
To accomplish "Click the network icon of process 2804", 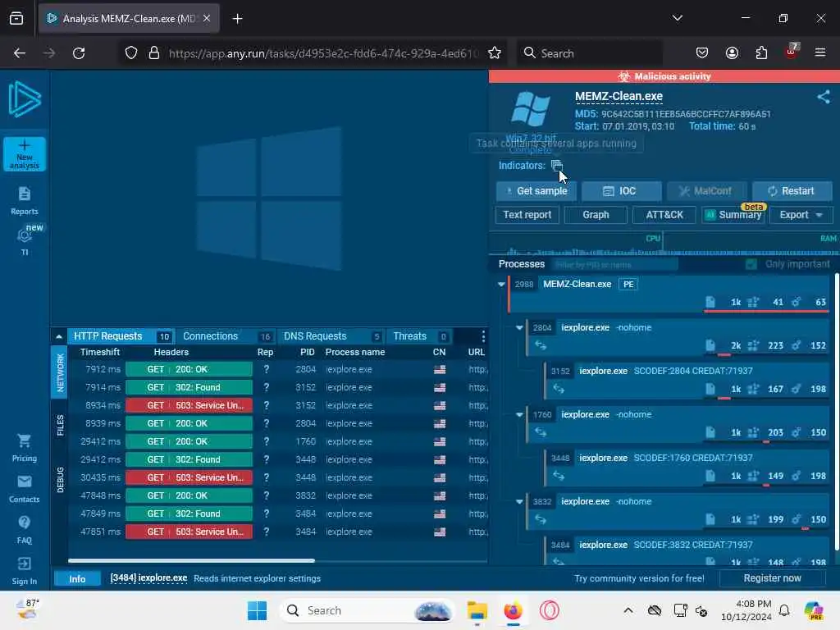I will pos(541,345).
